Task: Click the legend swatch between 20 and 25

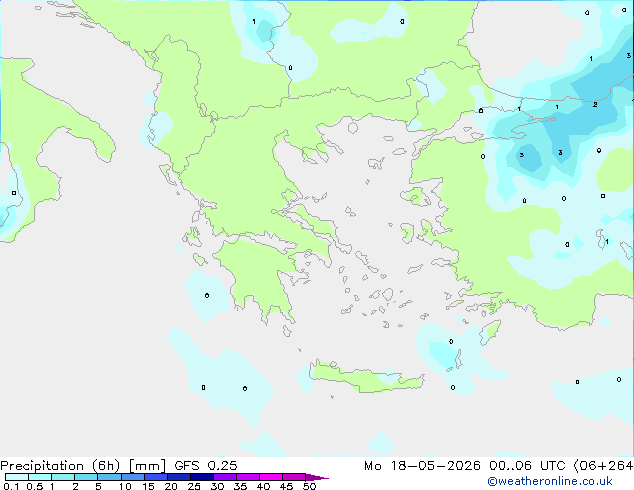Action: 179,477
